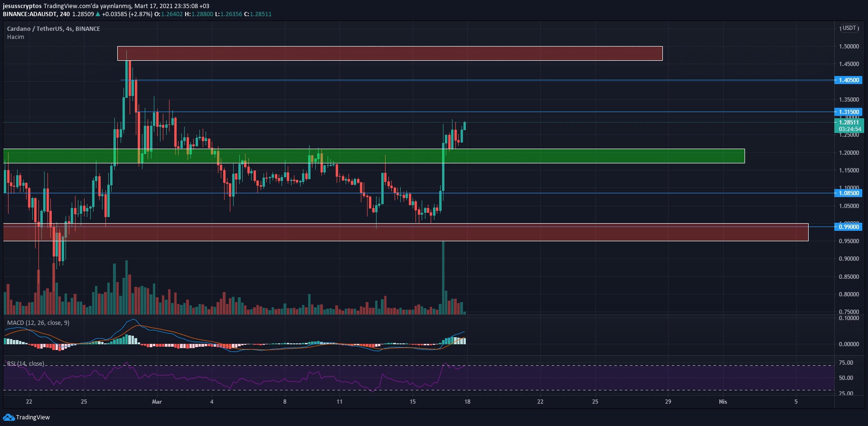868x426 pixels.
Task: Click the Nis label on time axis
Action: (723, 402)
